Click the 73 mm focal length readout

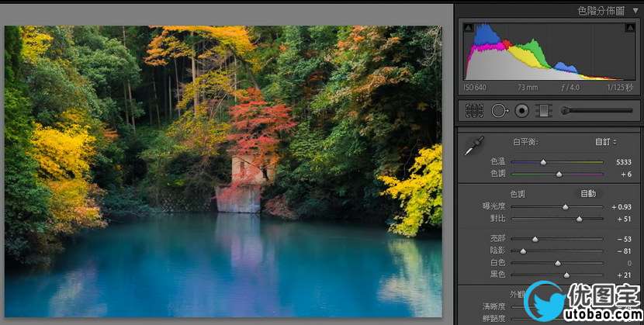tap(528, 88)
